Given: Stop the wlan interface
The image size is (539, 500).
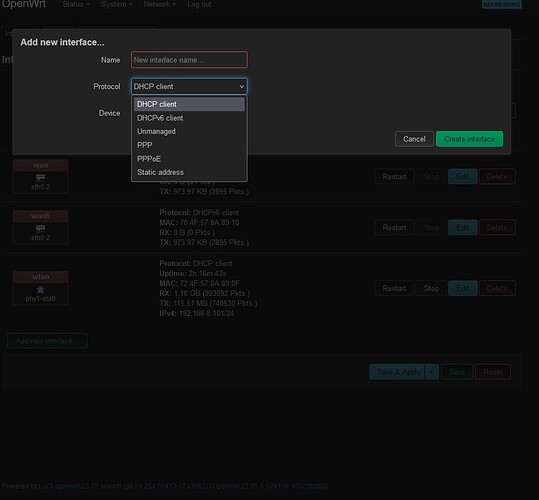Looking at the screenshot, I should tap(431, 288).
